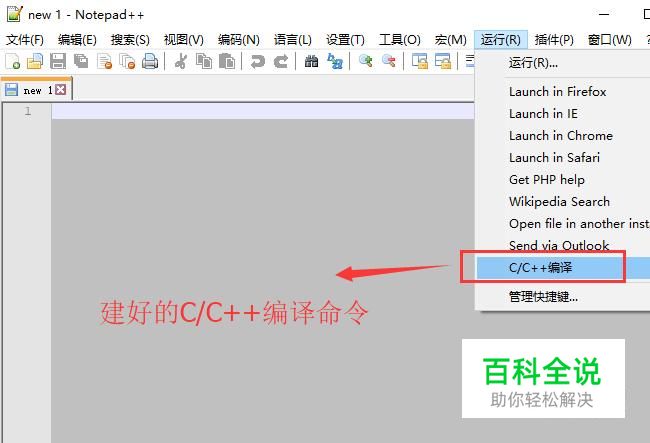The image size is (650, 443).
Task: Select Launch in IE
Action: tap(563, 114)
